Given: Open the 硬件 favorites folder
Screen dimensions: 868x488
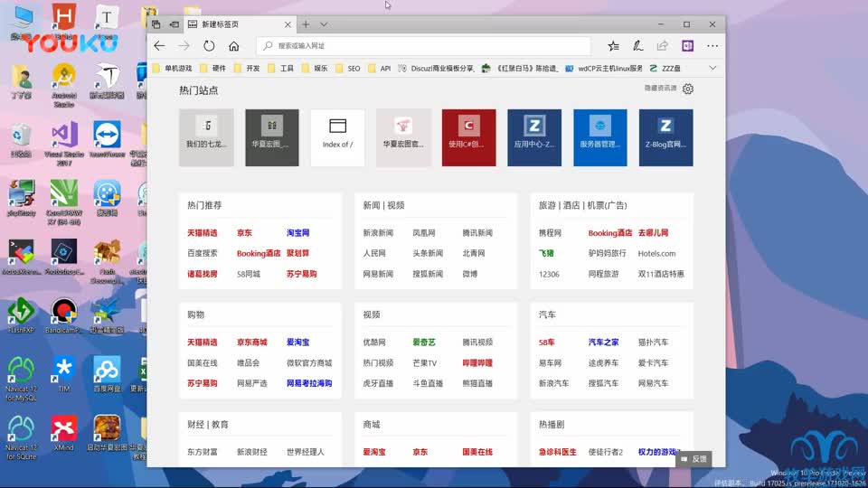Looking at the screenshot, I should tap(213, 69).
